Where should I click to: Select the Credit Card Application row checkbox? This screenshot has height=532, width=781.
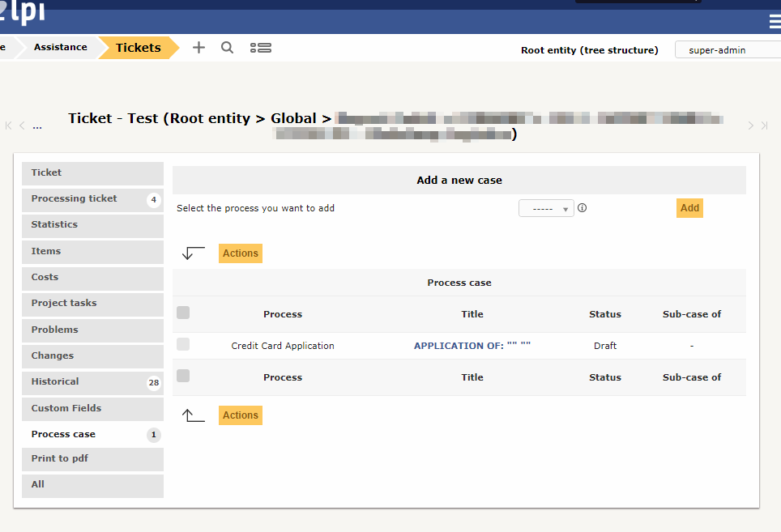coord(183,345)
